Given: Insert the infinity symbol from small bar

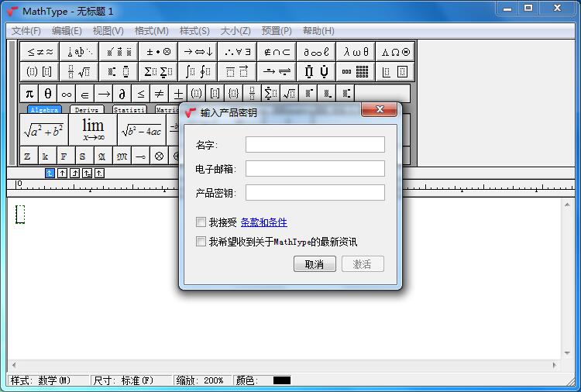Looking at the screenshot, I should pyautogui.click(x=67, y=94).
